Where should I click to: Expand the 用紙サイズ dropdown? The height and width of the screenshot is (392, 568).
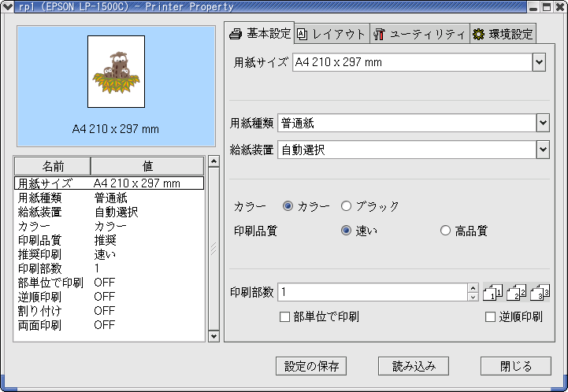(539, 62)
